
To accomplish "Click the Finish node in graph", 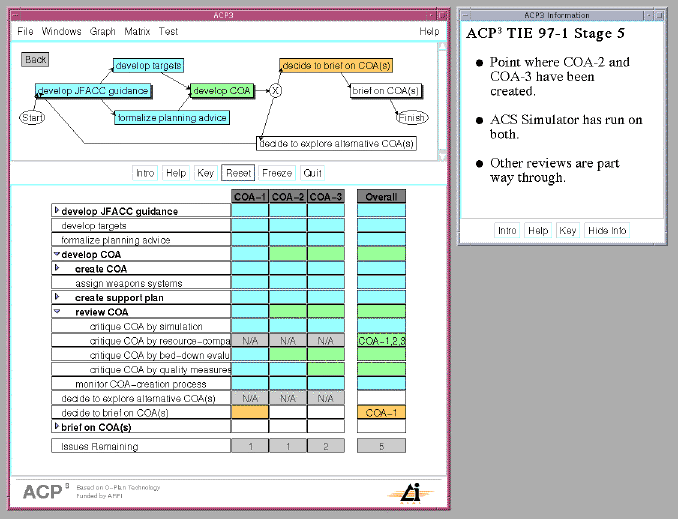I will [411, 118].
